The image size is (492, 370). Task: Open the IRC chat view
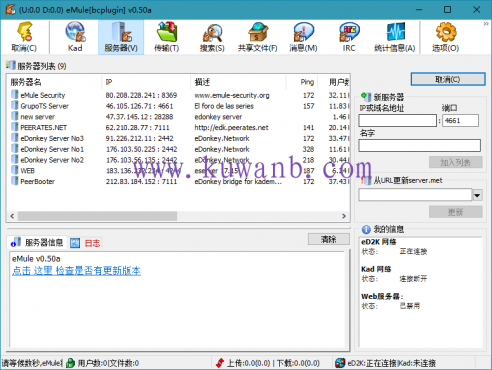[x=349, y=37]
